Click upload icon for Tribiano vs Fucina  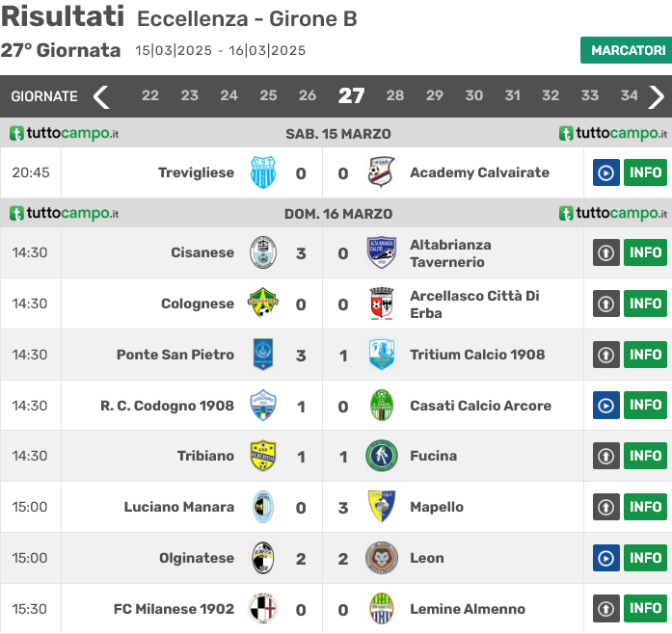[605, 456]
